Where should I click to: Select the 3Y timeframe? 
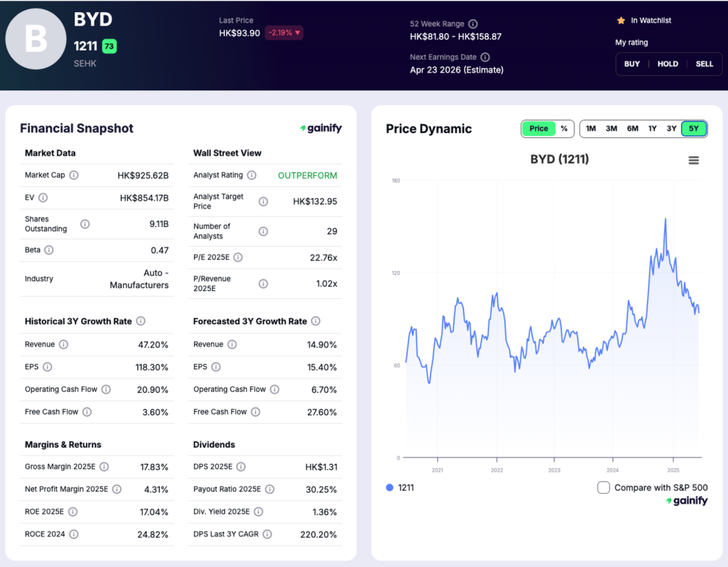pos(672,129)
